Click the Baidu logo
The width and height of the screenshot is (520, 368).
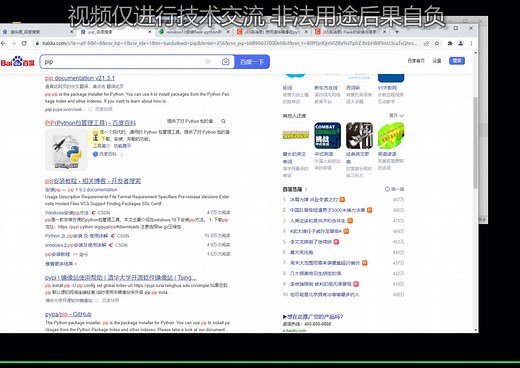pos(17,62)
